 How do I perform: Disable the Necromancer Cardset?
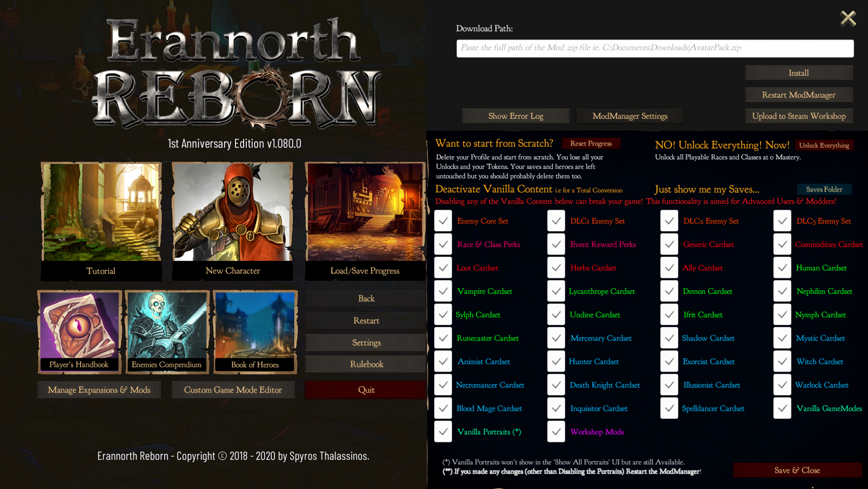pos(443,385)
